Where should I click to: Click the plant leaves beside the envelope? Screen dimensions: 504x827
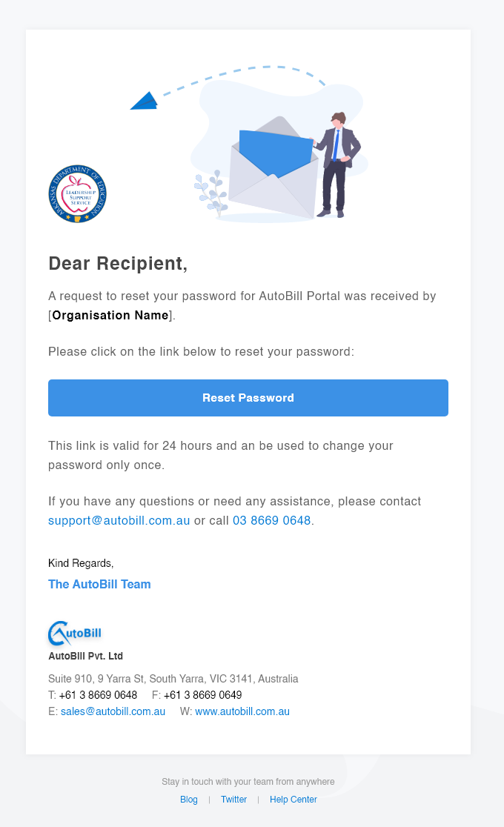pos(211,193)
